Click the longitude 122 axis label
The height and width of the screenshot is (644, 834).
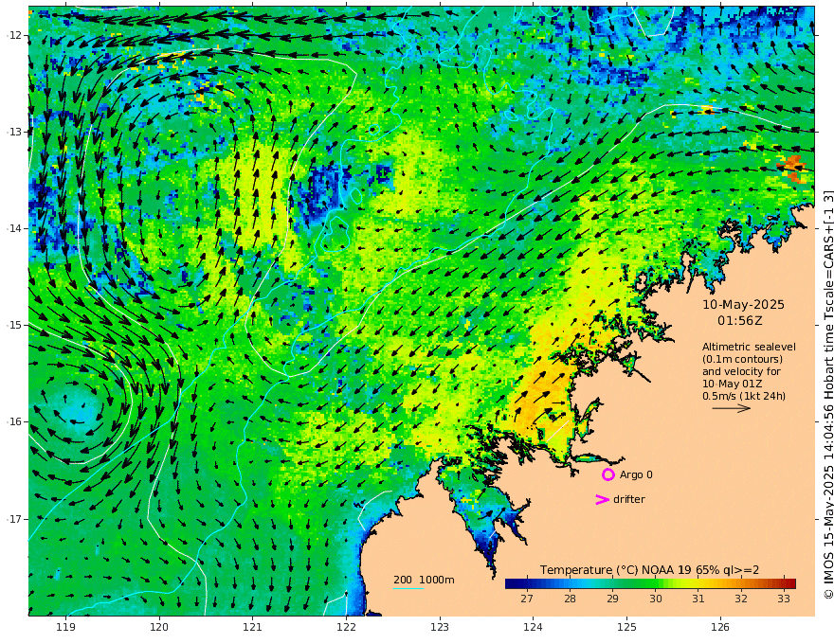pyautogui.click(x=346, y=628)
